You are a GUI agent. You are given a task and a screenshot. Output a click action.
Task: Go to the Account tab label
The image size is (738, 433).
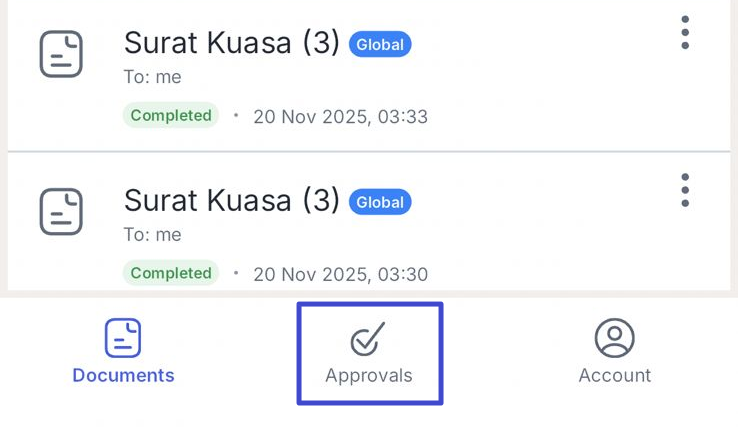pos(614,376)
